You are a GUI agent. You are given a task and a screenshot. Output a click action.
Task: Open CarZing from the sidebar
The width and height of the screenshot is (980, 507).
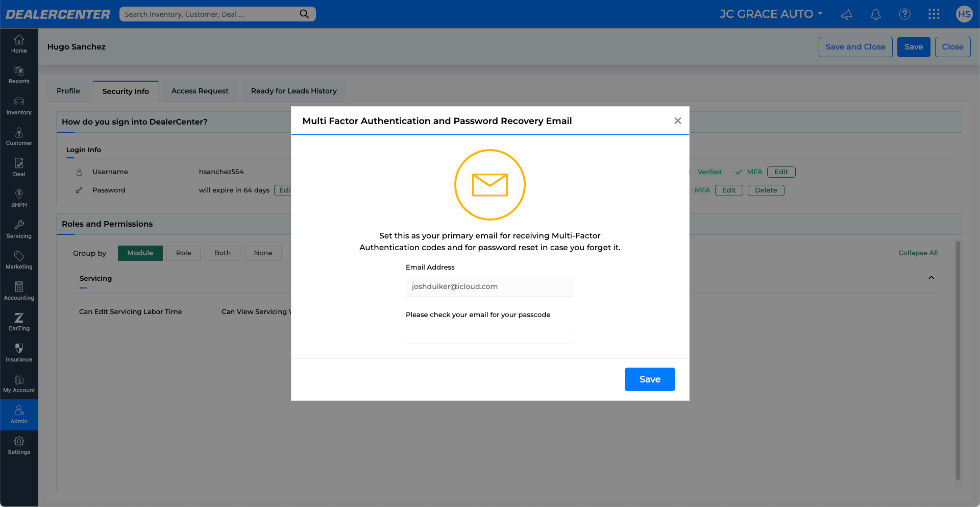(19, 322)
